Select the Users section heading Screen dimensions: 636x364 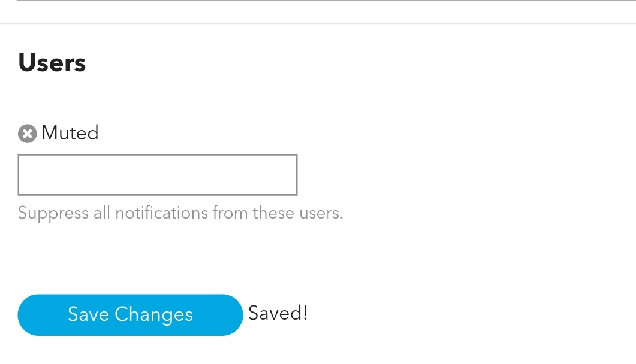tap(52, 63)
